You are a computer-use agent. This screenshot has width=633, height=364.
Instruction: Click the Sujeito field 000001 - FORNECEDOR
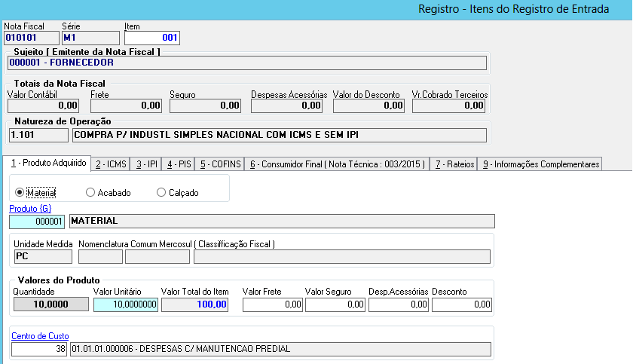point(247,63)
